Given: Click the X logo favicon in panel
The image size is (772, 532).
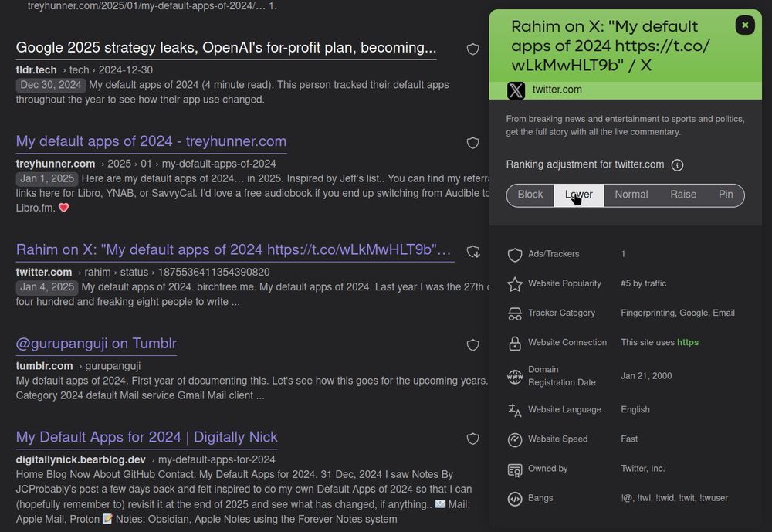Looking at the screenshot, I should tap(516, 90).
